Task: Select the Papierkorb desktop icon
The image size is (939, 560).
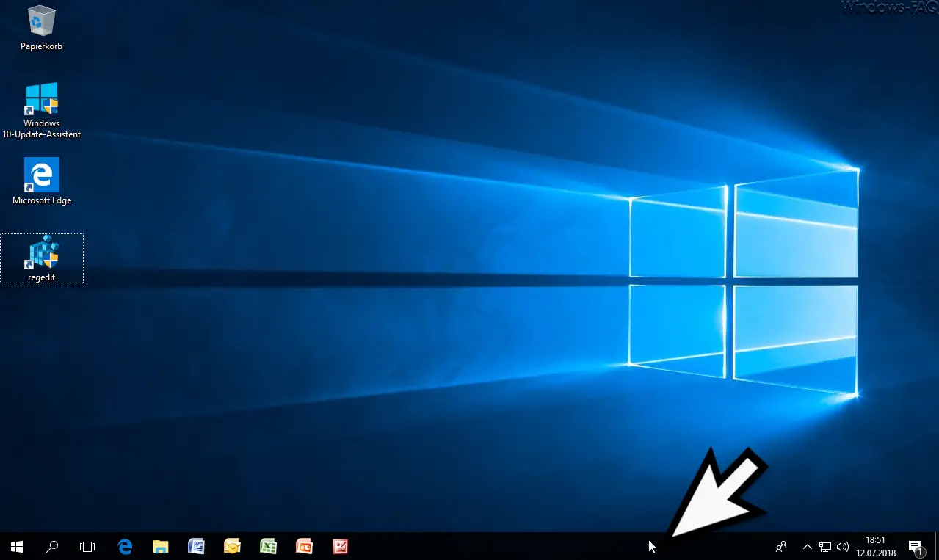Action: click(x=42, y=29)
